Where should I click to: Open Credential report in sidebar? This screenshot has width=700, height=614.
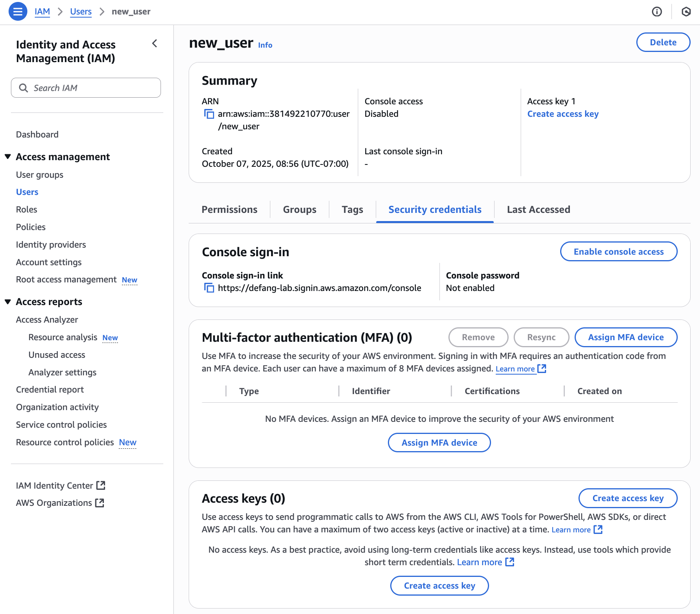click(x=50, y=390)
